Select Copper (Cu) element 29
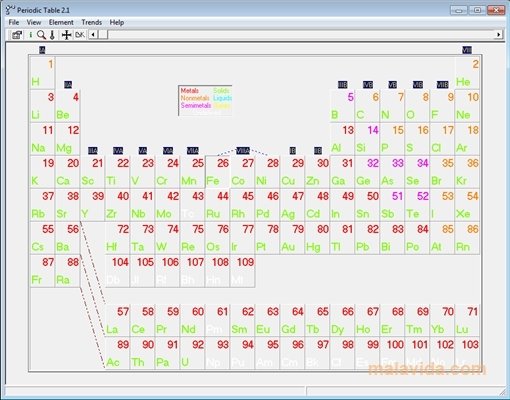 292,172
